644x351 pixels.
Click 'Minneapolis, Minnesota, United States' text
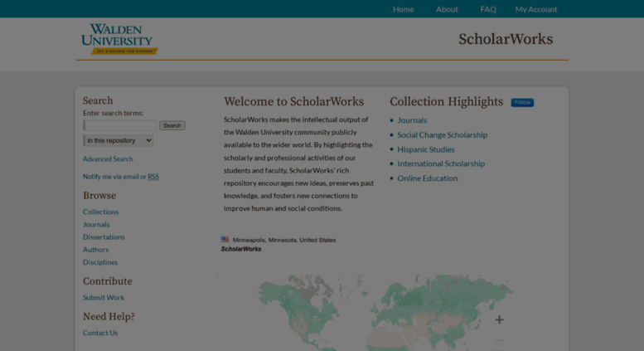284,240
